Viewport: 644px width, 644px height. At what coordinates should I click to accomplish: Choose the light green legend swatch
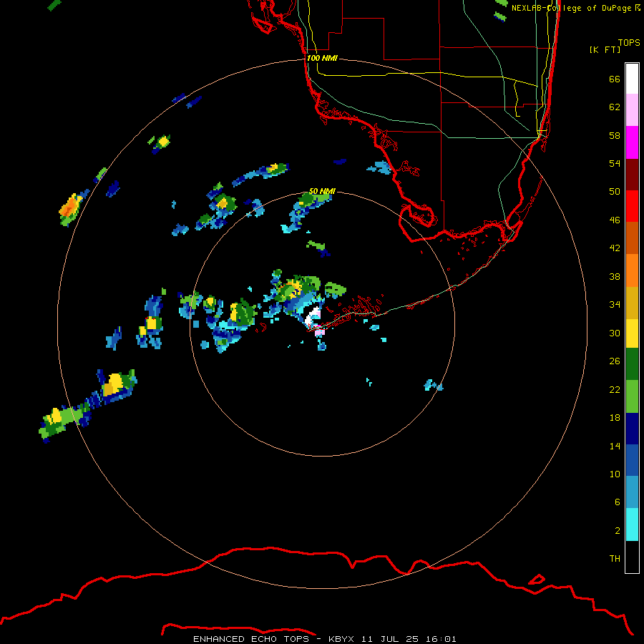pyautogui.click(x=632, y=396)
